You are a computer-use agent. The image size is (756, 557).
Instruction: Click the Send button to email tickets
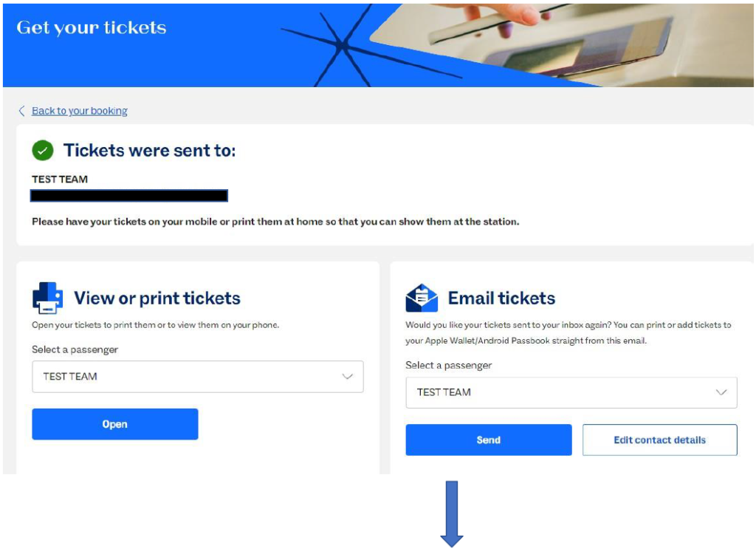click(489, 440)
